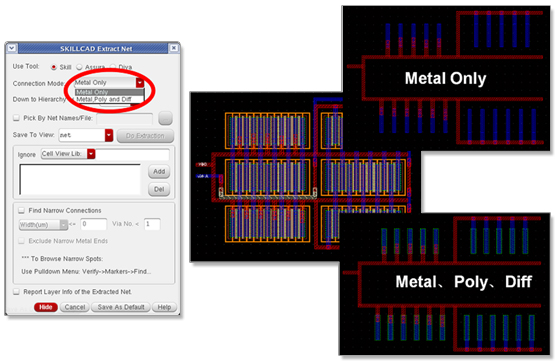
Task: Enable Pick By Net Names/File checkbox
Action: click(16, 118)
